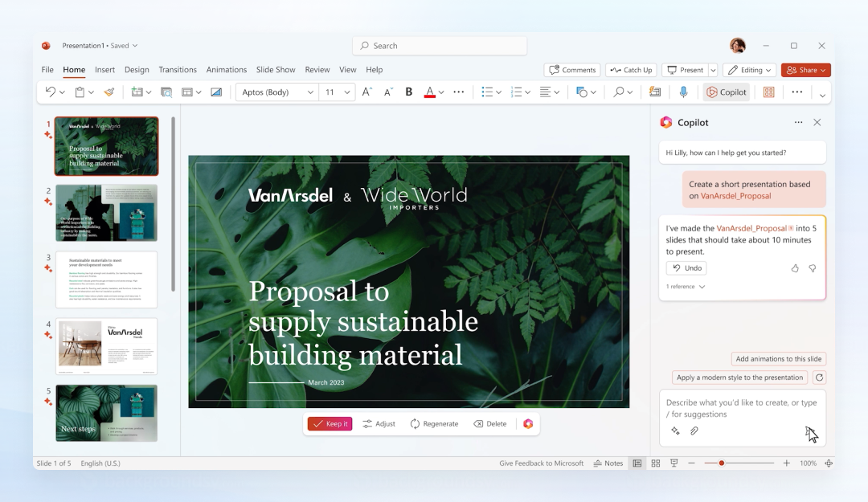Click Regenerate below the slide
868x502 pixels.
pyautogui.click(x=435, y=424)
